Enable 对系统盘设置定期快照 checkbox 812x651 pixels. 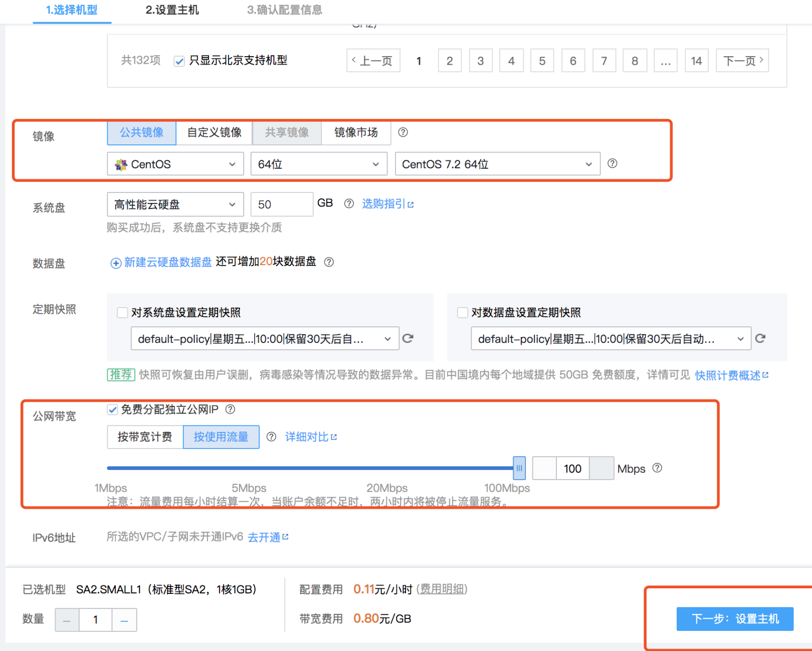(x=122, y=313)
